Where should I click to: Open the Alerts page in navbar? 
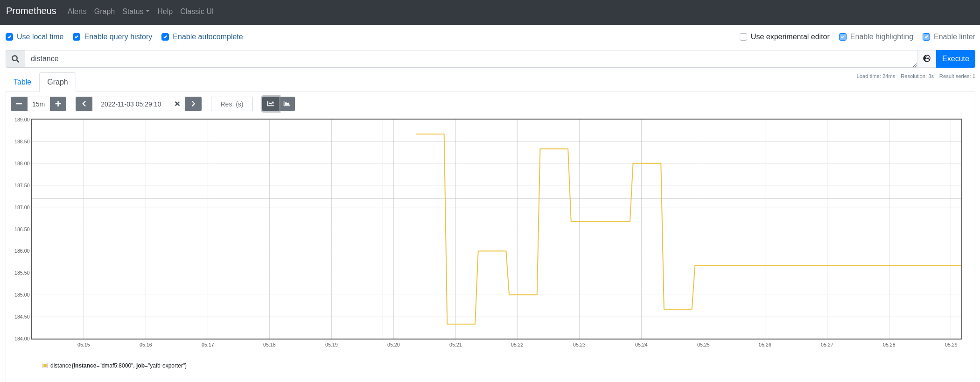[x=77, y=11]
